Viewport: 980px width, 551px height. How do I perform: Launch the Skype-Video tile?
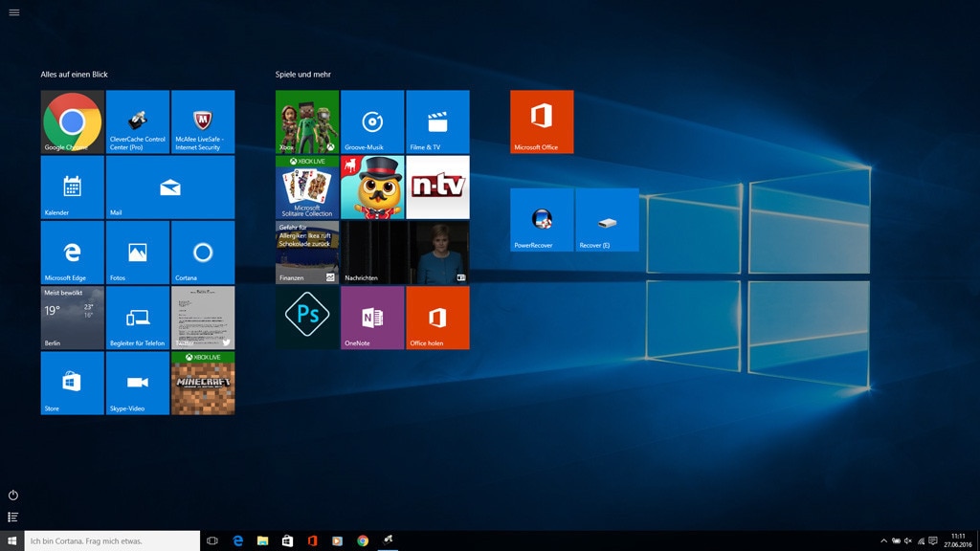(138, 383)
